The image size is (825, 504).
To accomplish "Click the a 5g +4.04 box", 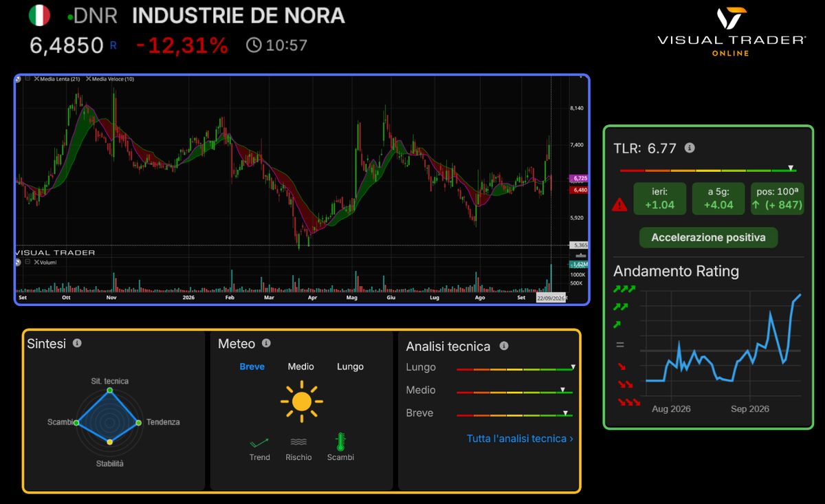I will tap(718, 198).
